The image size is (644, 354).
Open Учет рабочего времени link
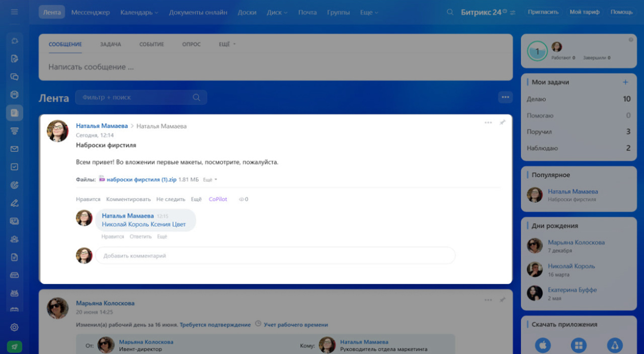(x=296, y=325)
